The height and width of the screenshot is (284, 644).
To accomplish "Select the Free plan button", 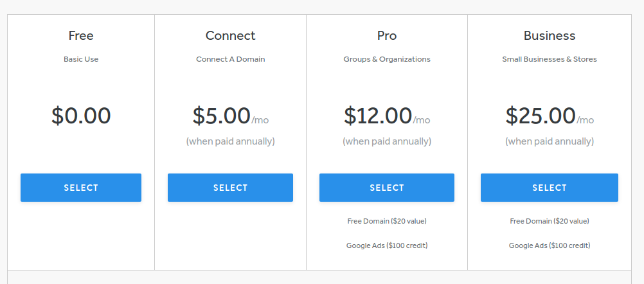I will [81, 188].
